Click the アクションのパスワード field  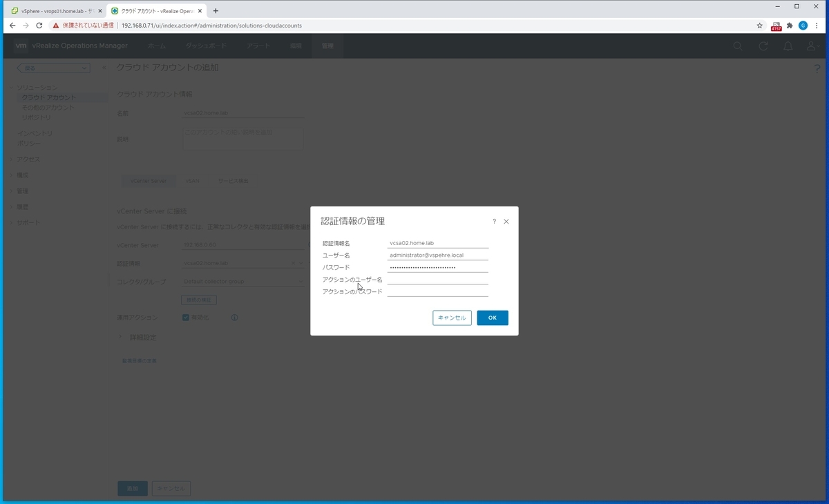437,291
